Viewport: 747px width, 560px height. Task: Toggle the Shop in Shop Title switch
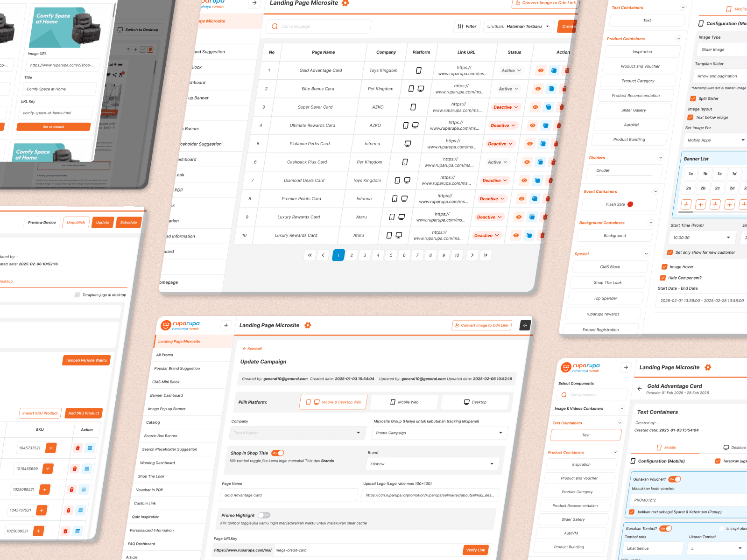pyautogui.click(x=278, y=453)
